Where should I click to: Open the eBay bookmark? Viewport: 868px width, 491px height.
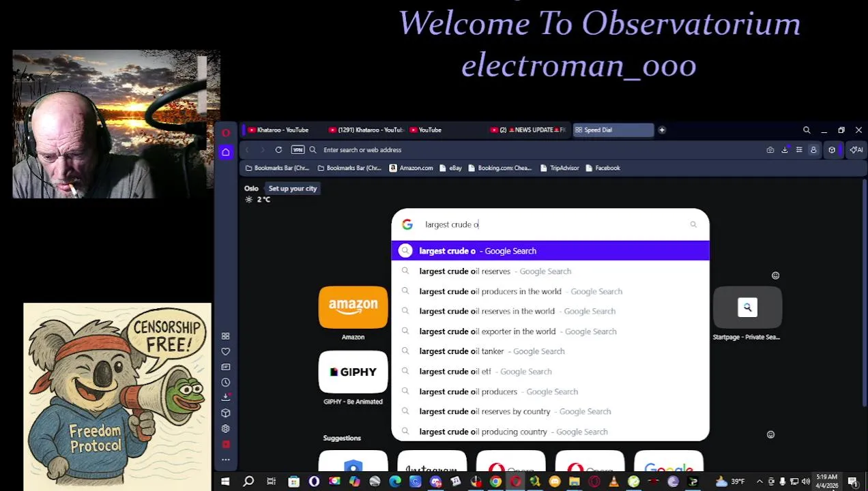451,168
